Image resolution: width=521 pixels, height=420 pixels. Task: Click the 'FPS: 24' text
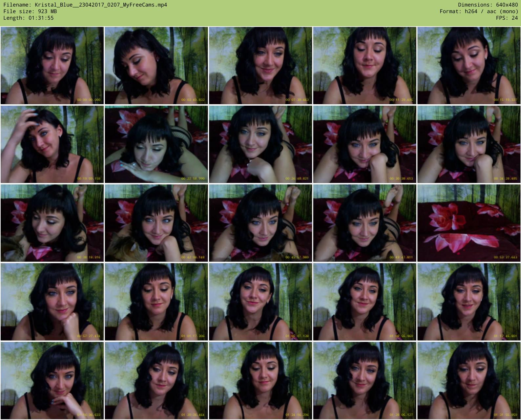[507, 18]
